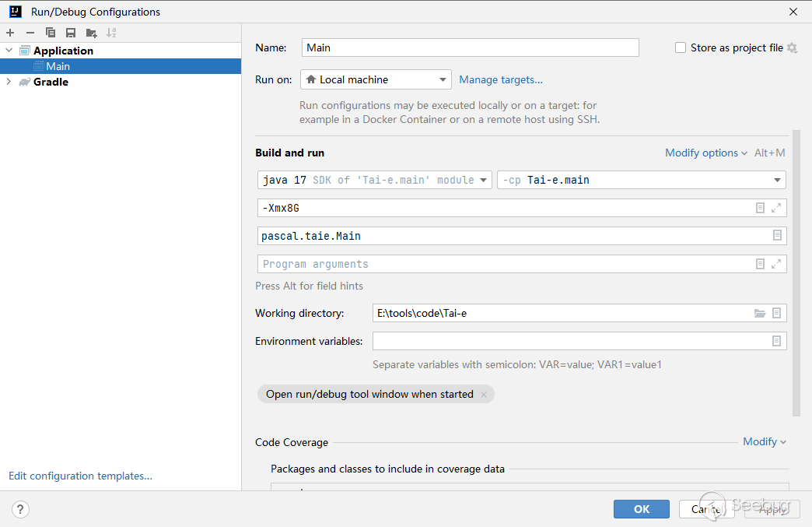Image resolution: width=812 pixels, height=527 pixels.
Task: Click the Add New Configuration plus icon
Action: point(10,33)
